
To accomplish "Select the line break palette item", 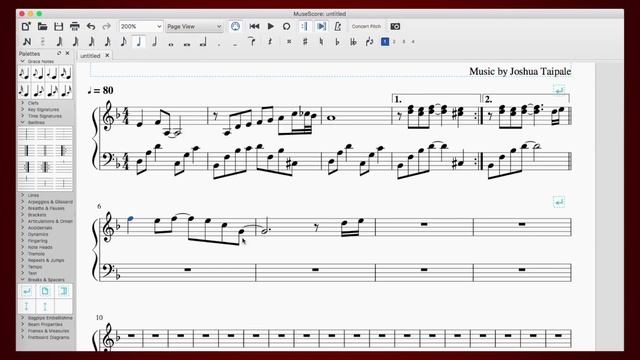I will [27, 291].
